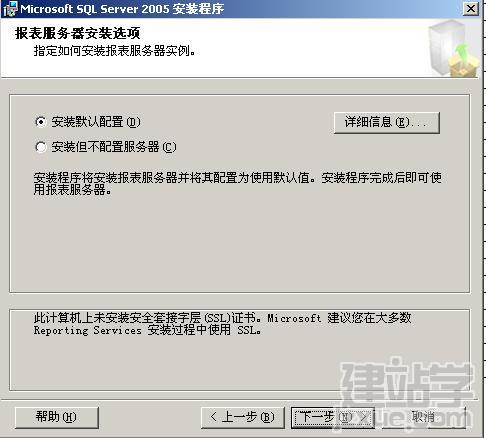Click the Reporting Services text in the message
Image resolution: width=486 pixels, height=438 pixels.
click(88, 331)
